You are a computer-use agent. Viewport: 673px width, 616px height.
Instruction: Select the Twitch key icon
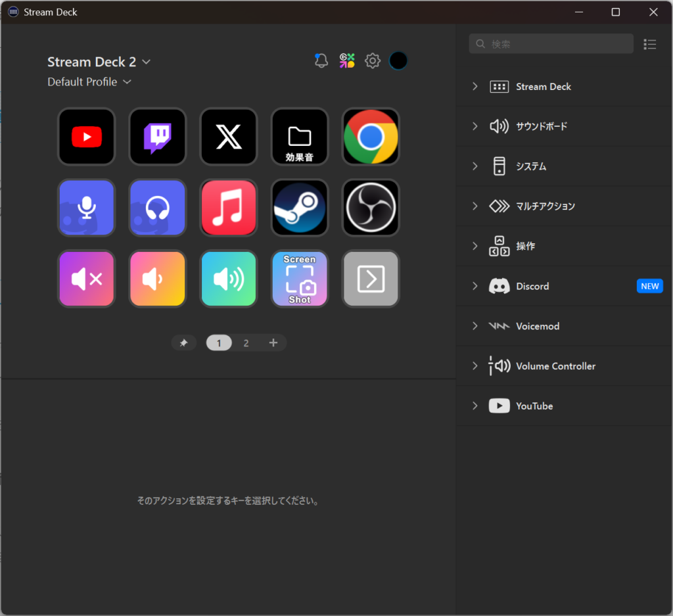[x=158, y=137]
